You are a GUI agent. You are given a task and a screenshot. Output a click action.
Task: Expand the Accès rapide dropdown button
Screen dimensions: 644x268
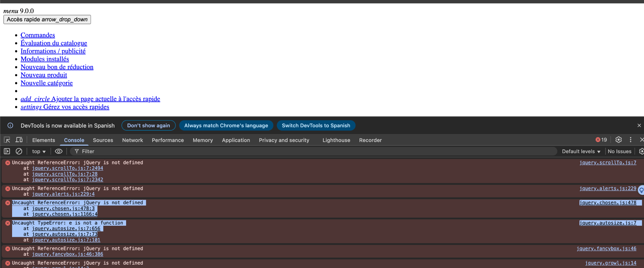[47, 19]
